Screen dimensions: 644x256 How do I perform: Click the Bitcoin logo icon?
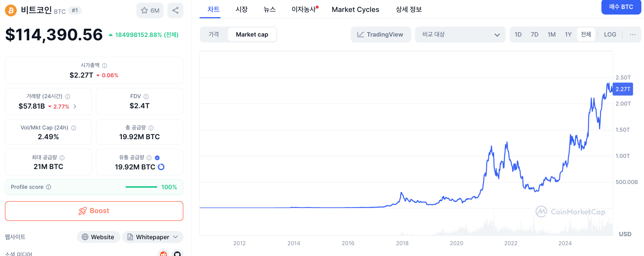[11, 10]
